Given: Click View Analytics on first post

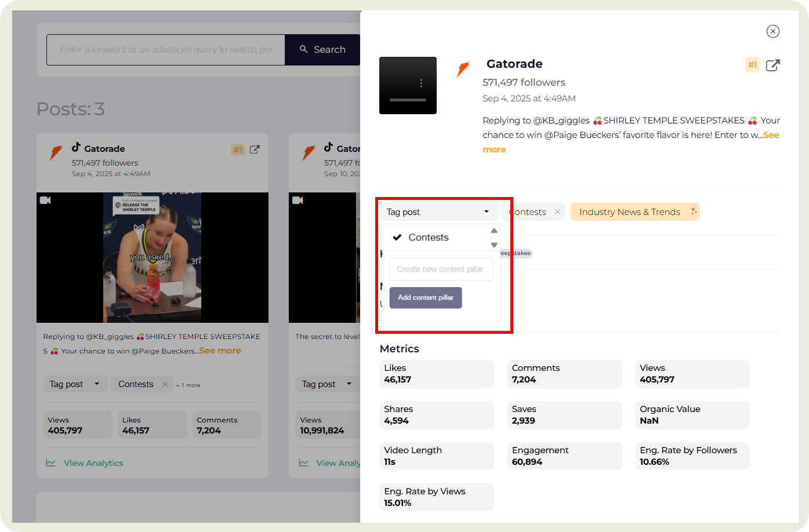Looking at the screenshot, I should (93, 463).
